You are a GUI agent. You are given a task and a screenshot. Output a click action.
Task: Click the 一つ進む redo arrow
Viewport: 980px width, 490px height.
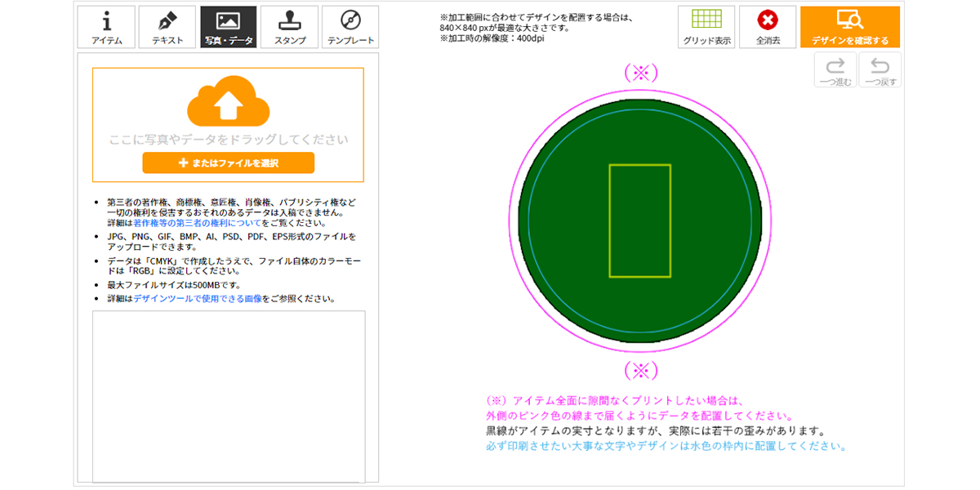[x=835, y=70]
